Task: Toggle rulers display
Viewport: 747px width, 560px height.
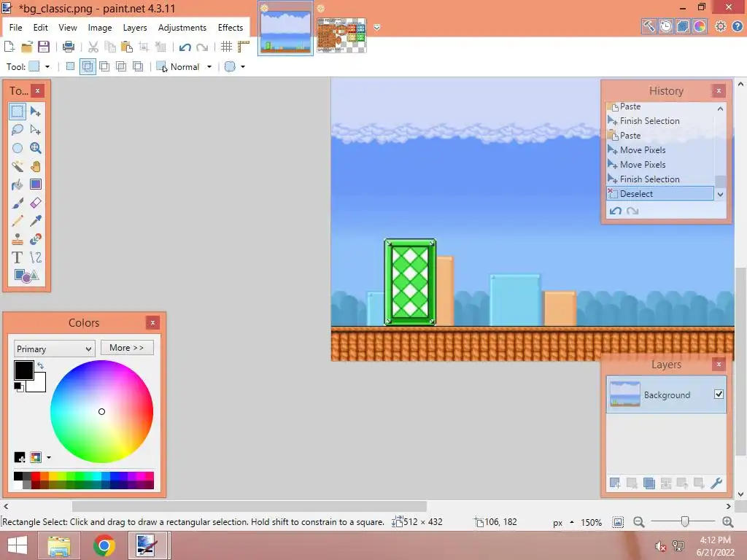Action: 244,47
